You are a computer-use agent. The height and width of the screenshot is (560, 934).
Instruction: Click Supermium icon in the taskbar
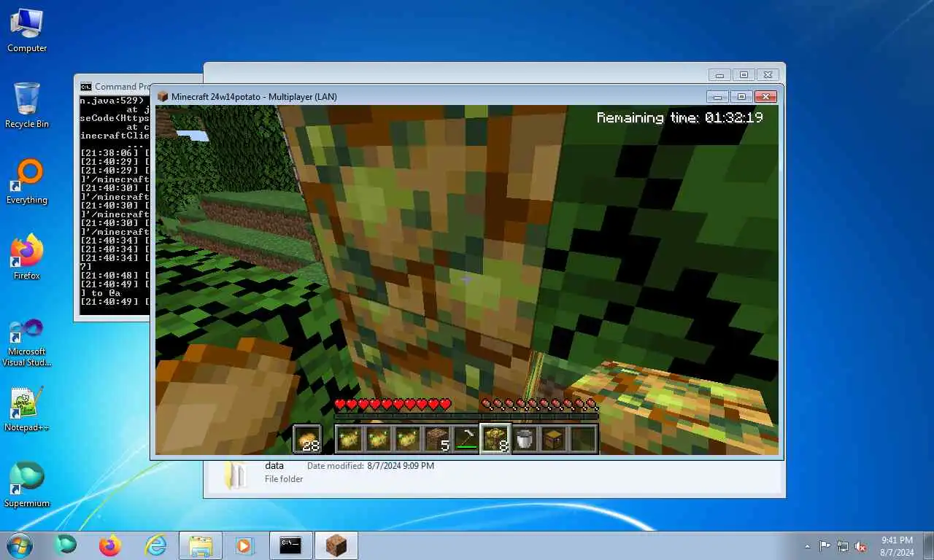66,545
